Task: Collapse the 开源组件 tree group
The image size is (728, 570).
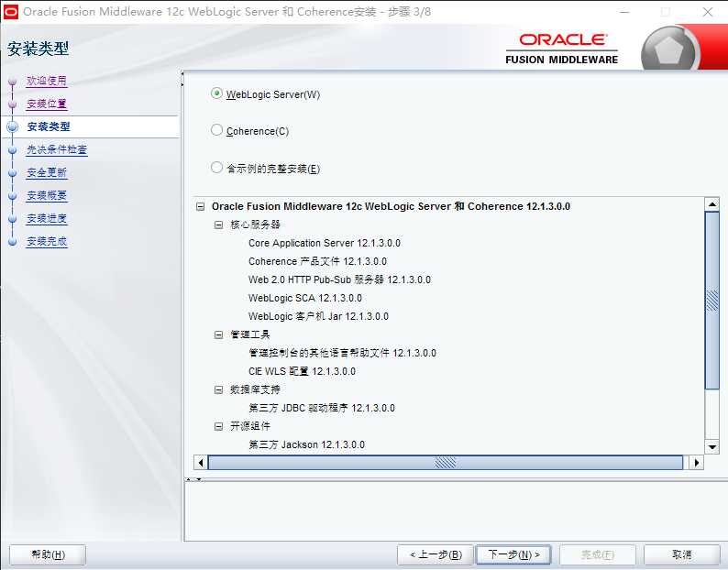Action: [x=218, y=426]
